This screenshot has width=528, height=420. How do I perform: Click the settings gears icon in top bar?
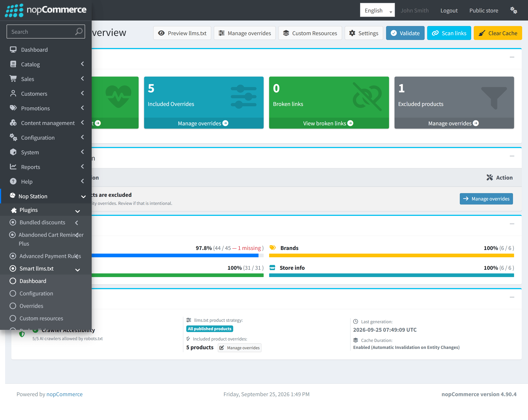point(514,10)
